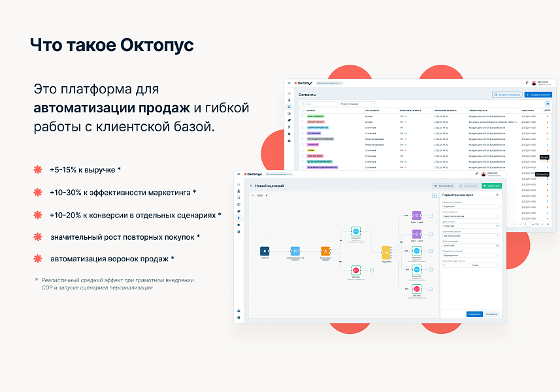Click the yellow Разделение node icon
Viewport: 560px width, 392px height.
point(386,250)
